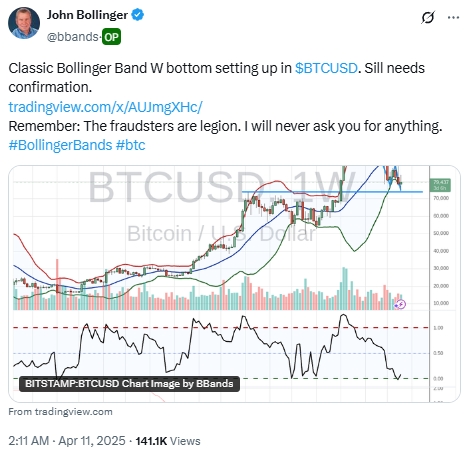Open the tradingview.com/x/AUJmgXHc/ link
Image resolution: width=470 pixels, height=457 pixels.
point(105,107)
